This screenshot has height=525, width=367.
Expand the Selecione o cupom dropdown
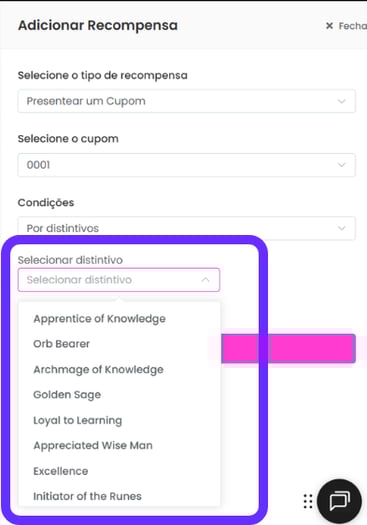click(x=187, y=165)
